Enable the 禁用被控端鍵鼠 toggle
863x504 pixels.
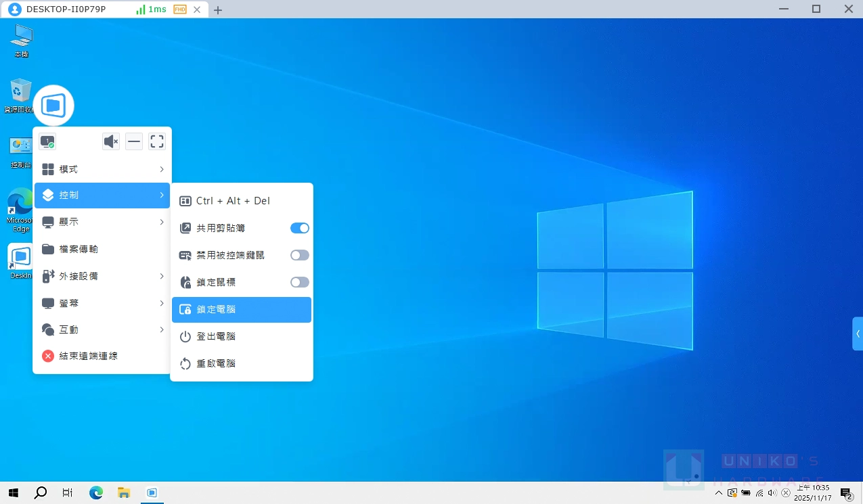tap(299, 255)
